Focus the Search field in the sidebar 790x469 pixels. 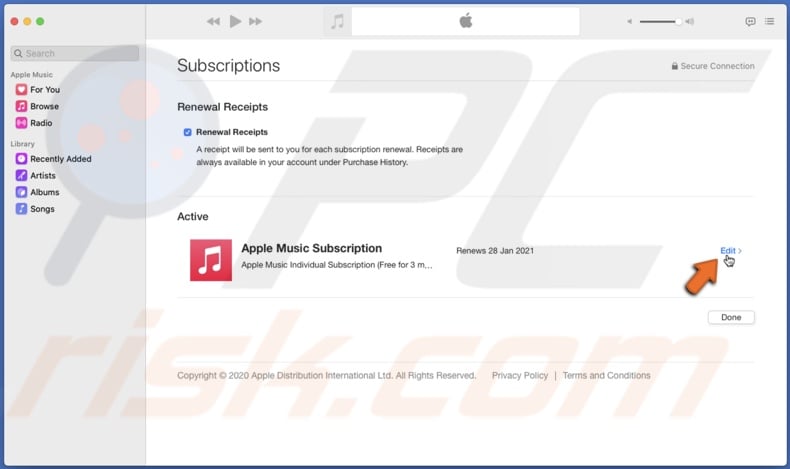pos(75,53)
